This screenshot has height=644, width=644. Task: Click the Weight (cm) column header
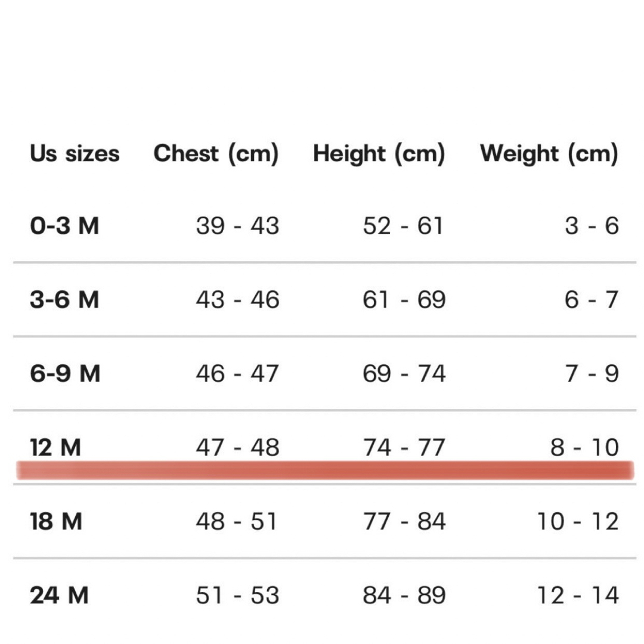click(549, 154)
